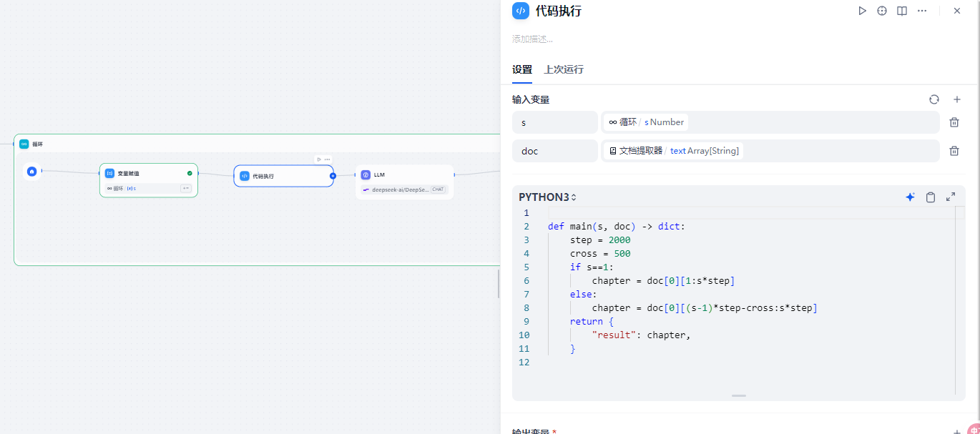Click the 输入变量 section label
This screenshot has width=980, height=434.
pyautogui.click(x=531, y=99)
